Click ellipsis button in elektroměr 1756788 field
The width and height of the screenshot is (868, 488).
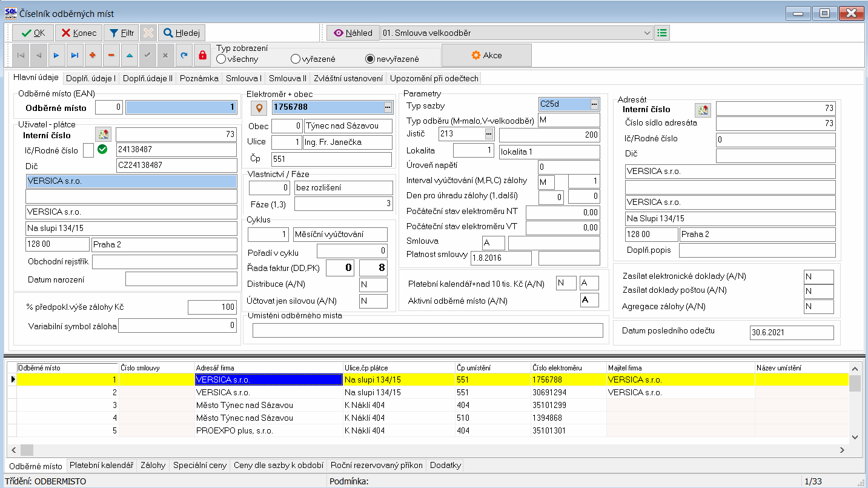coord(388,108)
